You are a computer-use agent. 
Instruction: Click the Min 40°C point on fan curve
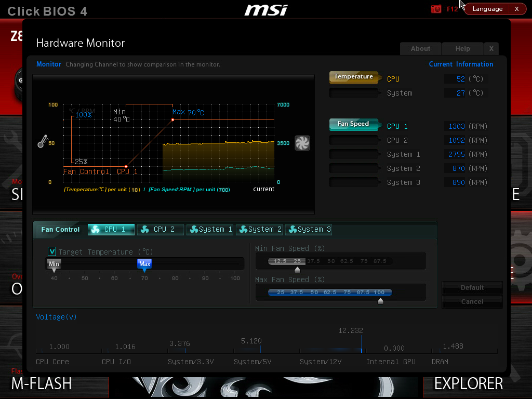[x=126, y=166]
